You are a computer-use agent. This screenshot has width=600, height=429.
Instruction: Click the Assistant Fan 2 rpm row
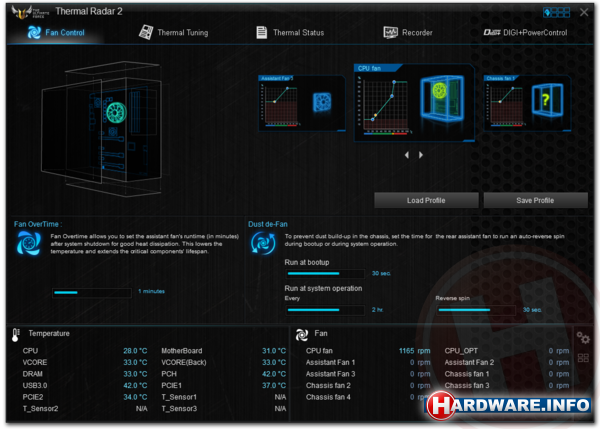click(507, 362)
